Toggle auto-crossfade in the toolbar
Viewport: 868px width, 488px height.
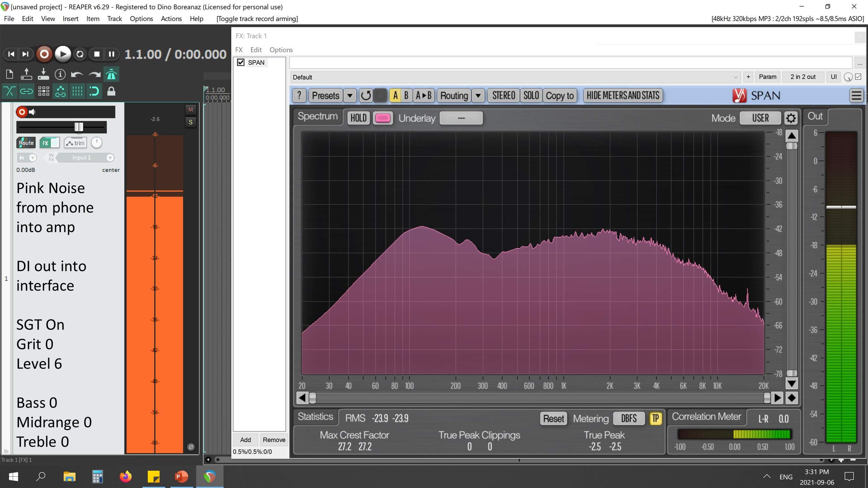pyautogui.click(x=9, y=91)
